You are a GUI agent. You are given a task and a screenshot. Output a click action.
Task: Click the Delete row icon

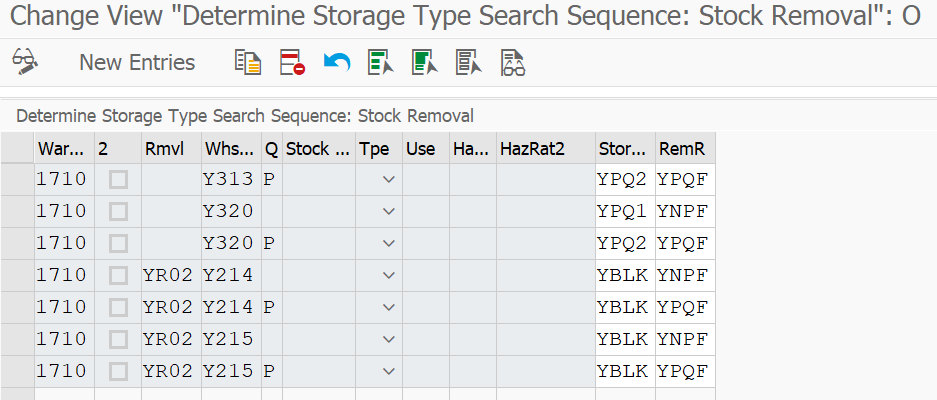[292, 62]
